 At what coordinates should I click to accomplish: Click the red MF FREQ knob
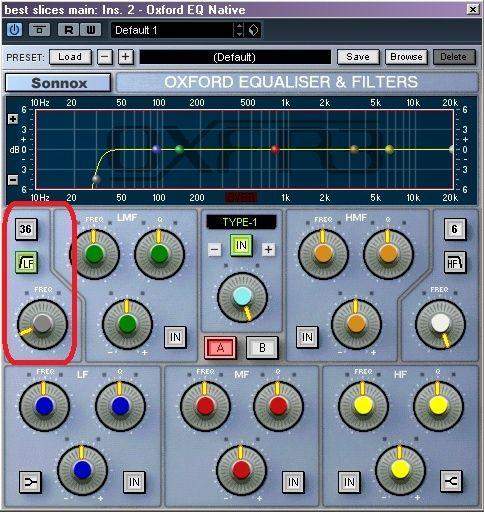point(205,406)
